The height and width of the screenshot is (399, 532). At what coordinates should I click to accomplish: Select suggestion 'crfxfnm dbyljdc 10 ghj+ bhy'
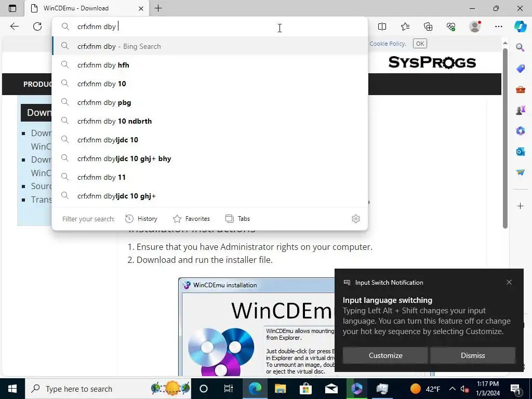(210, 158)
